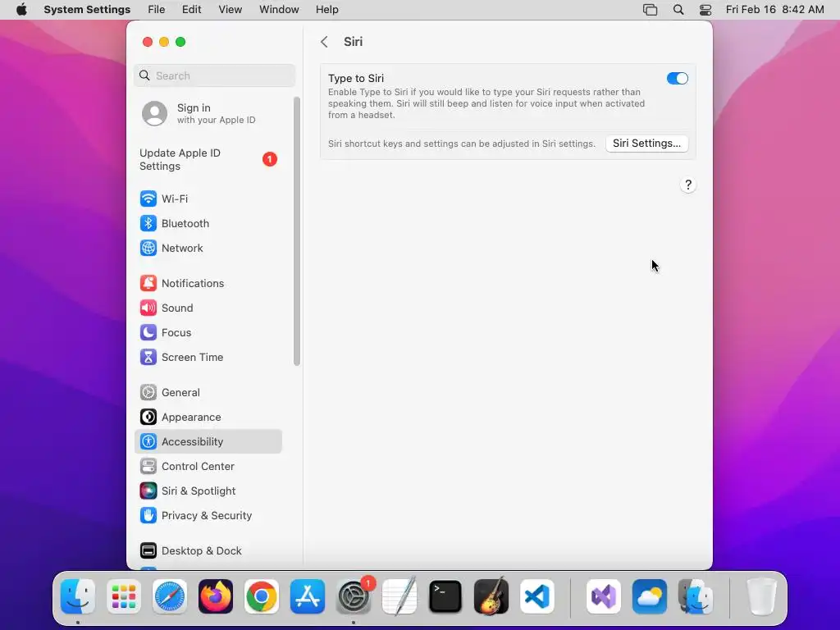Open Privacy & Security in sidebar
840x630 pixels.
tap(208, 516)
